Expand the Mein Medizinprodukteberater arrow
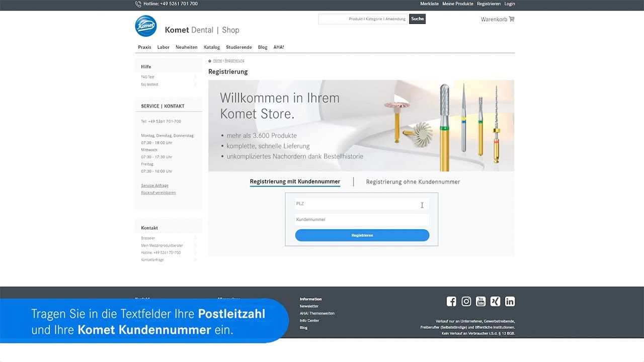Image resolution: width=644 pixels, height=362 pixels. pyautogui.click(x=195, y=245)
